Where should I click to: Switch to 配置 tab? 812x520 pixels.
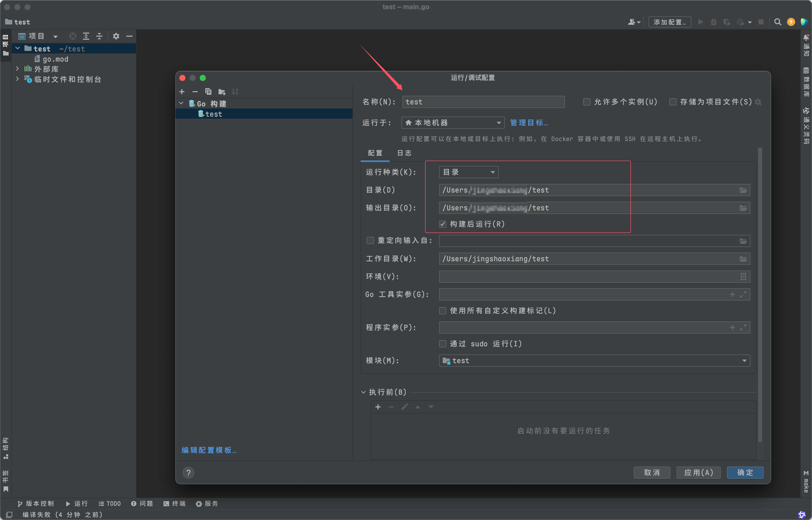point(375,153)
